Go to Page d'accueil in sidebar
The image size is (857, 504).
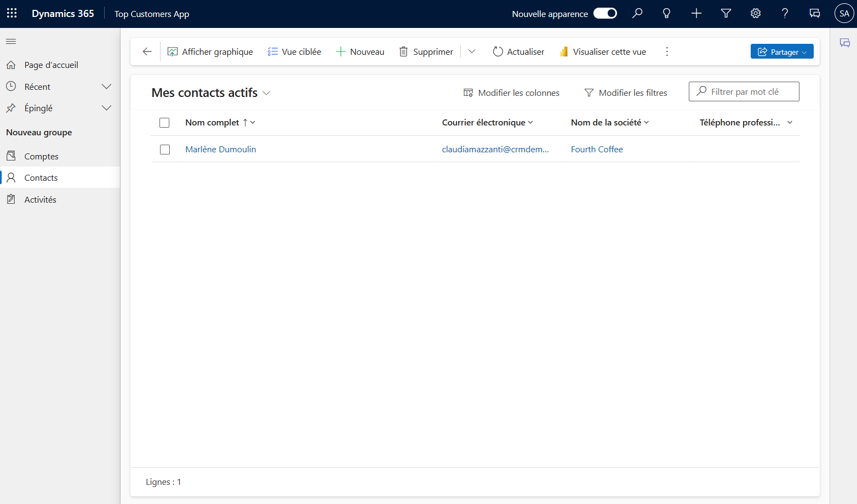click(60, 65)
